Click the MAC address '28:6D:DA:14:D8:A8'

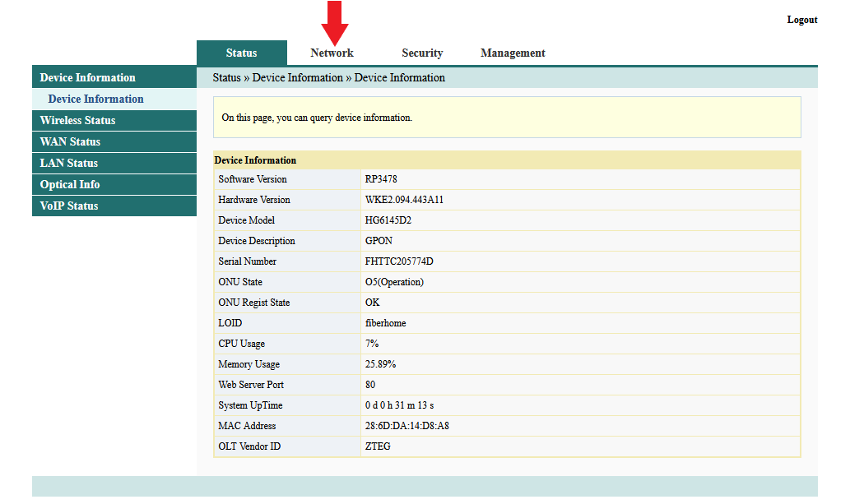(407, 427)
